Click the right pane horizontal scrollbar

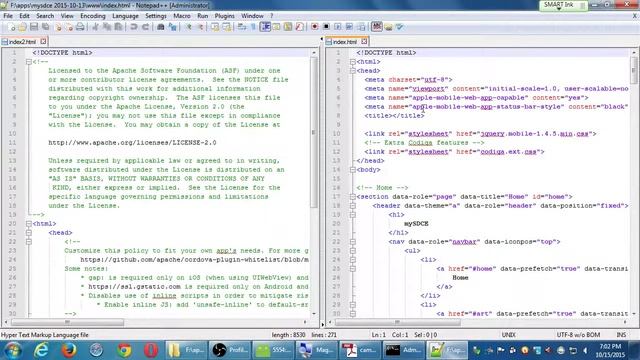coord(398,322)
